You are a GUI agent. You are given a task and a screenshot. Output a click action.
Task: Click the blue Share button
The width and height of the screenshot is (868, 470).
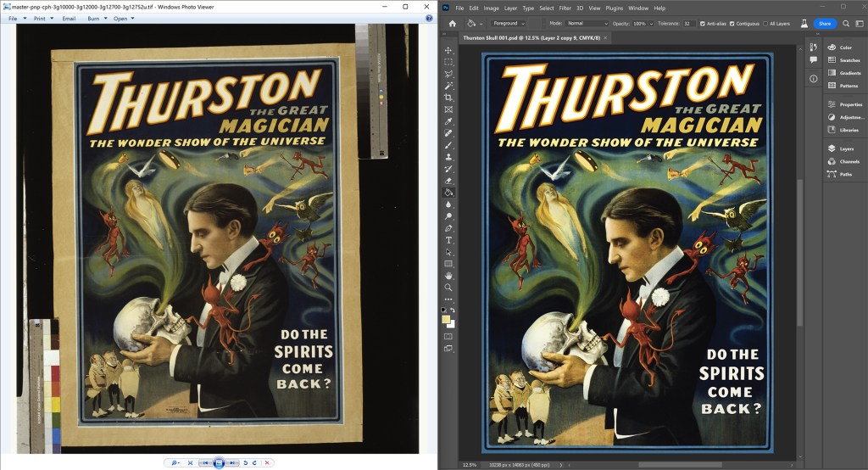point(825,24)
